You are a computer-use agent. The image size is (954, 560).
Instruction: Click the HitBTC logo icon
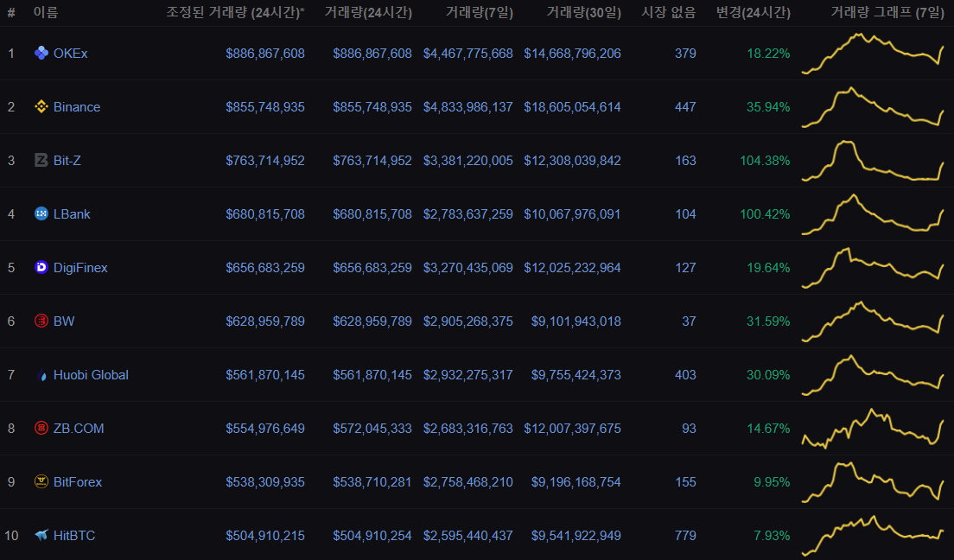[x=41, y=535]
